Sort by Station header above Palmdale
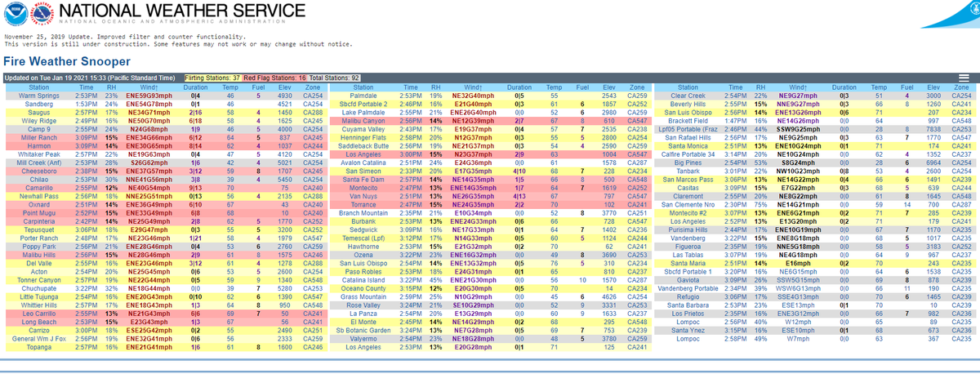Screen dimensions: 980x374 364,87
